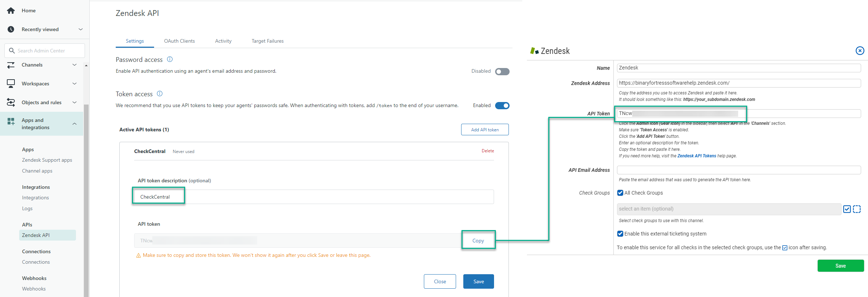The height and width of the screenshot is (297, 868).
Task: Click the Home house icon in sidebar
Action: (11, 10)
